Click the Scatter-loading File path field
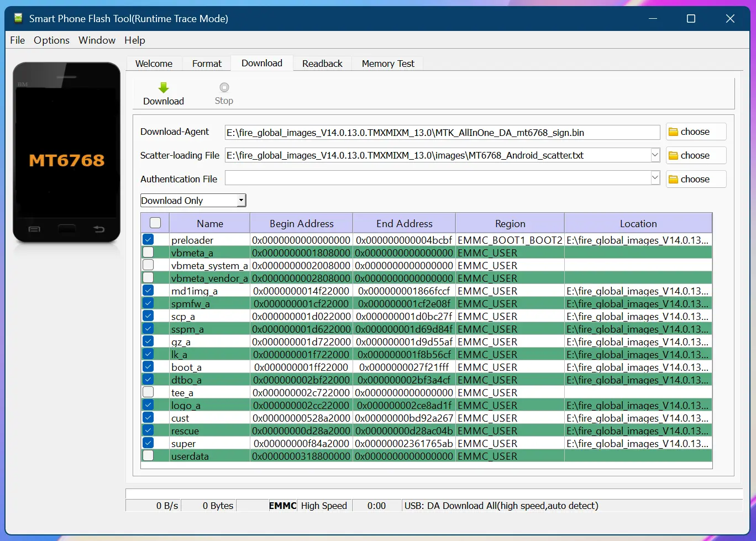The image size is (756, 541). (437, 155)
